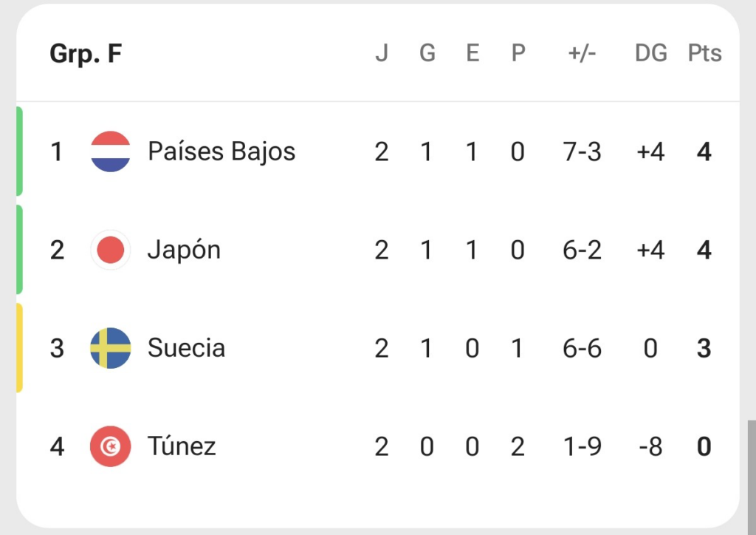Screen dimensions: 756x535
Task: Select the Grp. F group header
Action: (86, 53)
